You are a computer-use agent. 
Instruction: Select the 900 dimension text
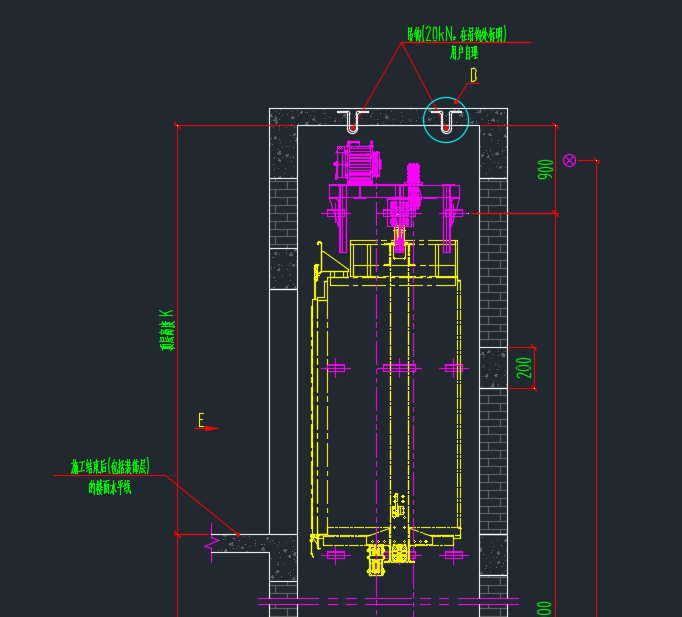pyautogui.click(x=545, y=169)
